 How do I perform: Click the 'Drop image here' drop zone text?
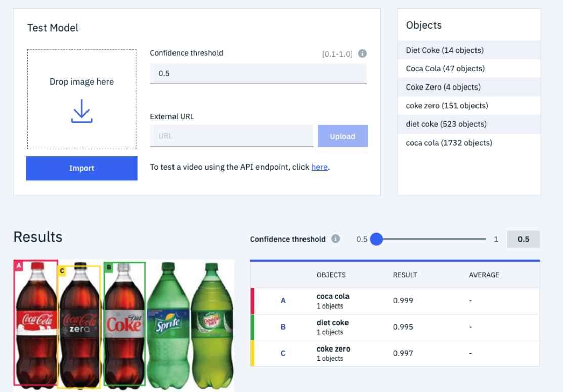click(x=81, y=82)
